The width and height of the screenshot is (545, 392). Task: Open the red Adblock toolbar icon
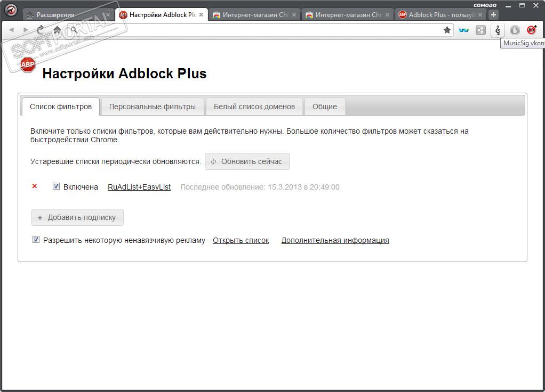[532, 30]
